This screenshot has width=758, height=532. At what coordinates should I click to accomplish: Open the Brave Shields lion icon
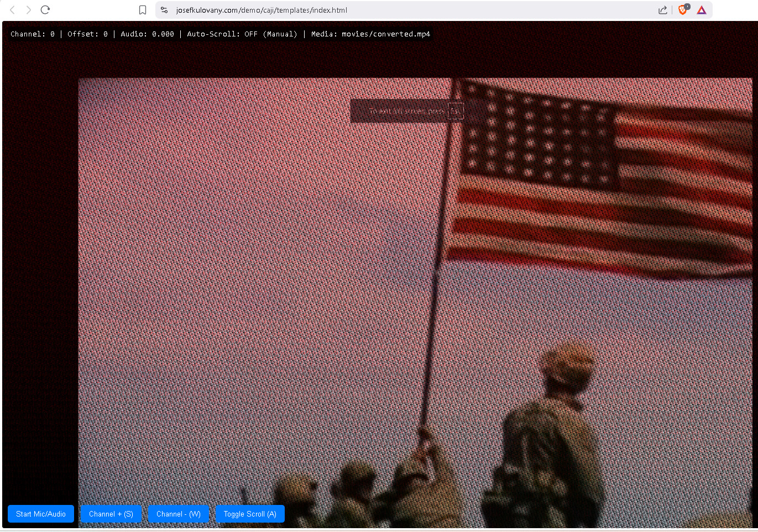pyautogui.click(x=683, y=10)
